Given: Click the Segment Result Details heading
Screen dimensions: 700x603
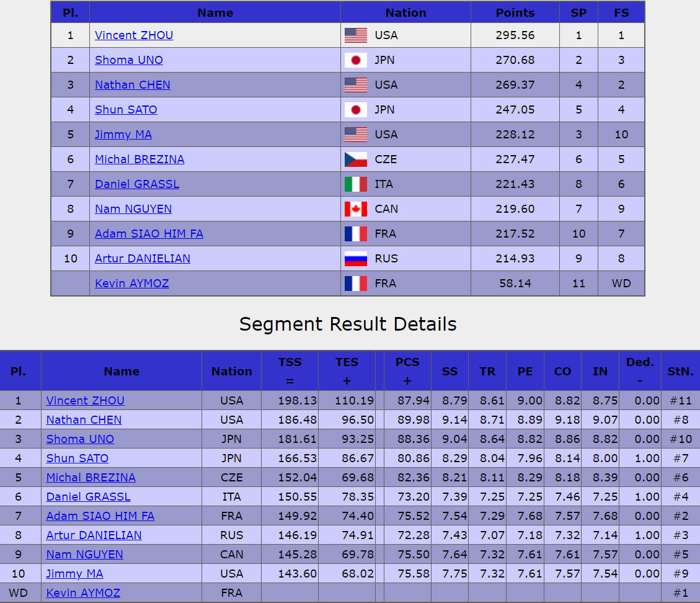Looking at the screenshot, I should pos(348,324).
